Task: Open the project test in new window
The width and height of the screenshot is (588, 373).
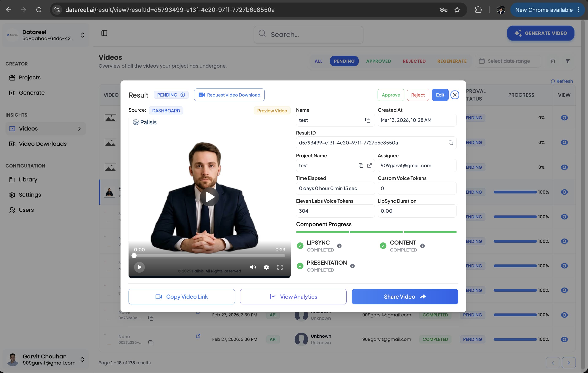Action: click(370, 165)
